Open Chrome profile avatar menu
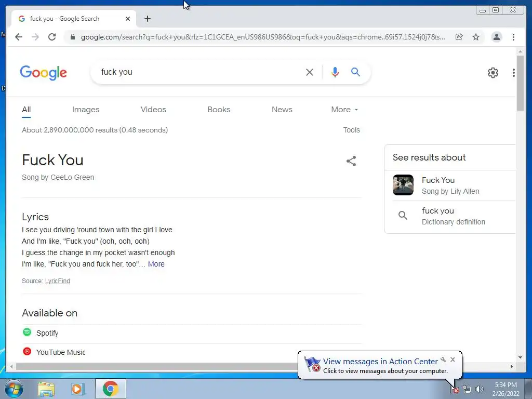Image resolution: width=532 pixels, height=399 pixels. (x=496, y=37)
